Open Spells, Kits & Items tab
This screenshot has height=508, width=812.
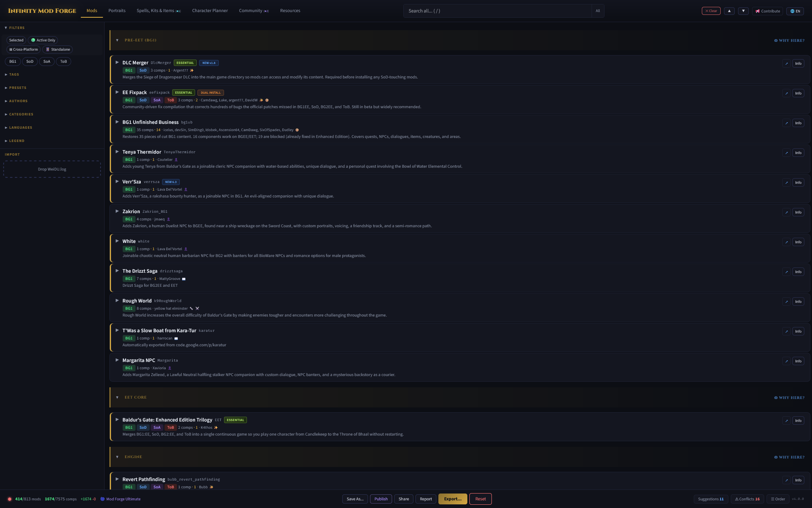[x=158, y=11]
